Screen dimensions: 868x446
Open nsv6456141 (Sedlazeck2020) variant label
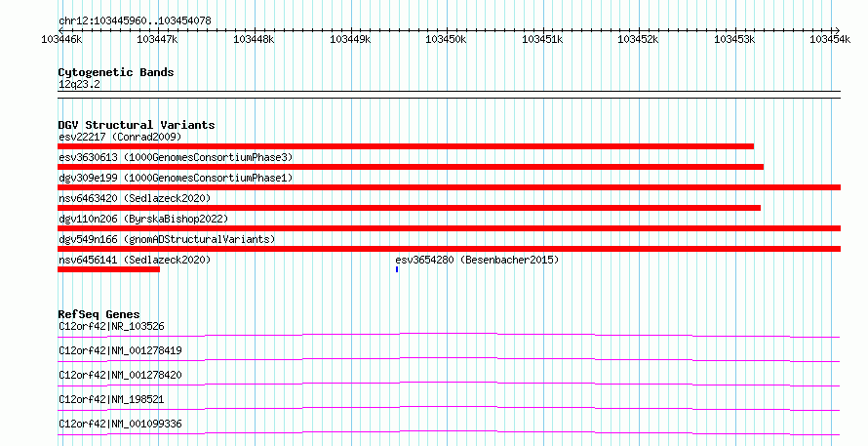[x=135, y=260]
